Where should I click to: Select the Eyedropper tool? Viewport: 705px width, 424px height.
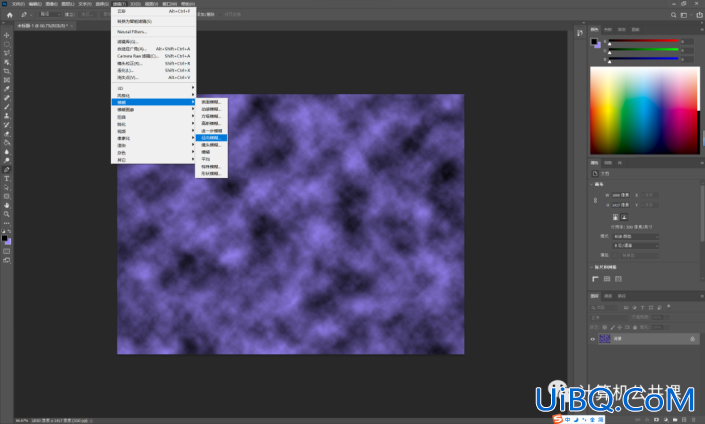pos(7,89)
